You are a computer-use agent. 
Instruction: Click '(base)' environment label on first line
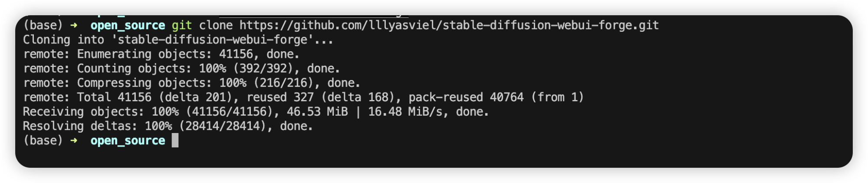click(43, 26)
